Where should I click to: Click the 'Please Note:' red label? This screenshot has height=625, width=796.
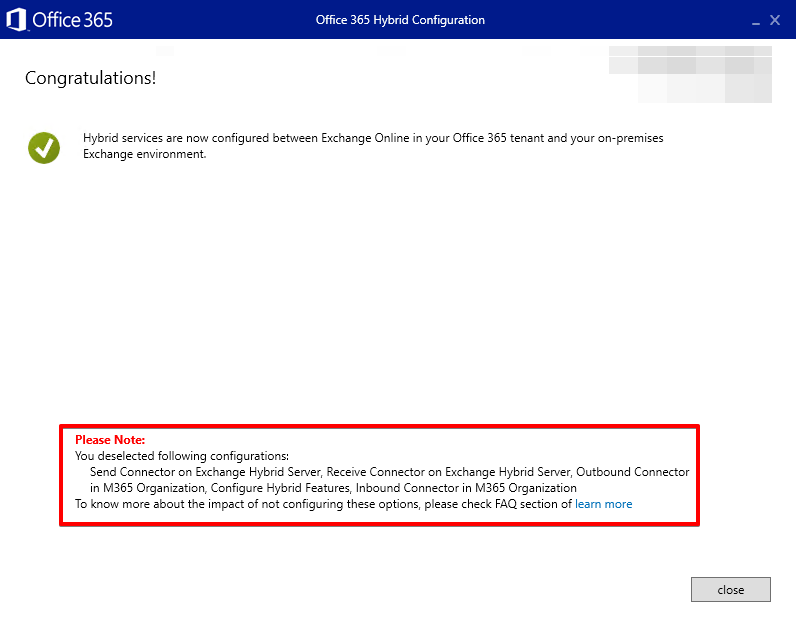[110, 440]
